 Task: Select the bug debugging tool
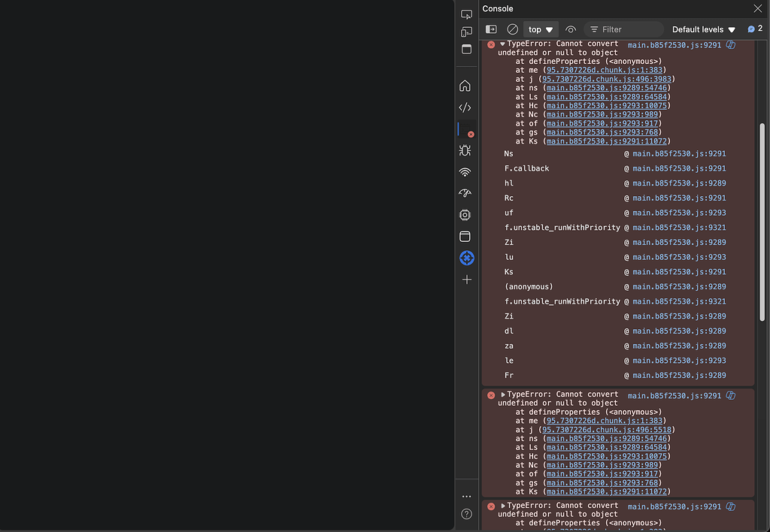(467, 150)
